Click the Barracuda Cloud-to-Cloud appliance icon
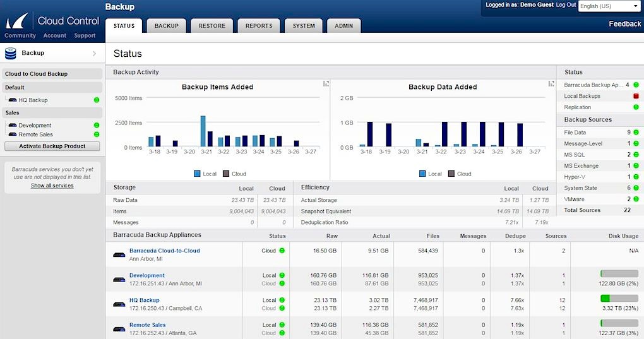This screenshot has height=339, width=644. click(x=119, y=255)
